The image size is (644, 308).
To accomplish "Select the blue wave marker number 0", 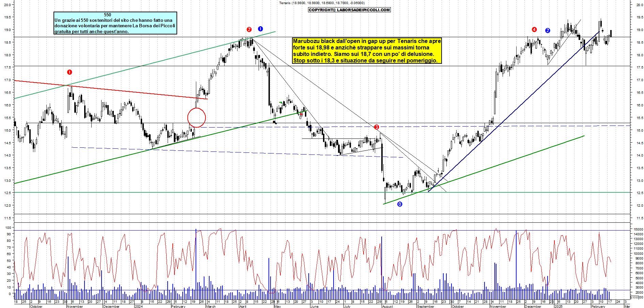I will (x=400, y=204).
